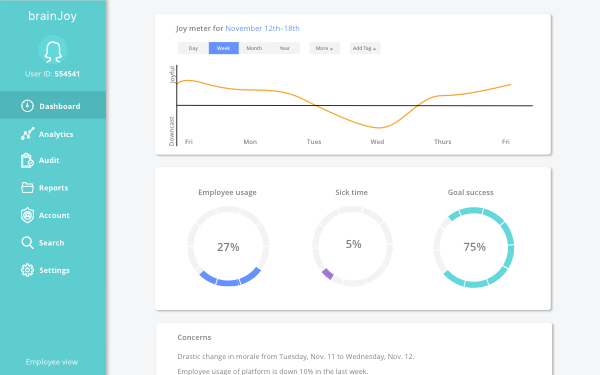
Task: Select the Week range tab
Action: (223, 48)
